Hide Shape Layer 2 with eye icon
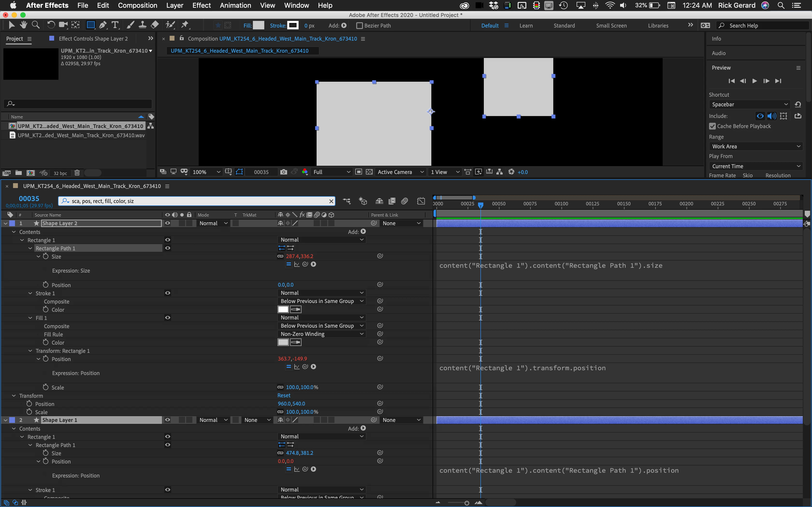The image size is (812, 507). pos(167,223)
